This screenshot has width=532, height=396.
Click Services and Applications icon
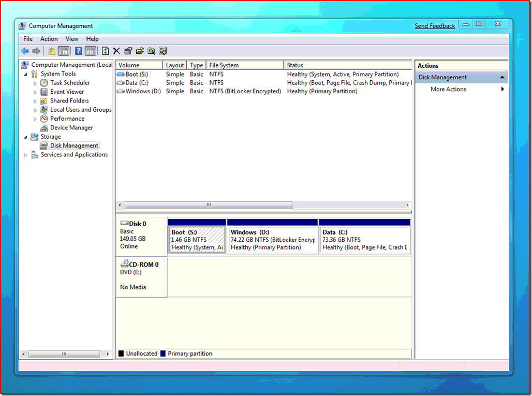(x=34, y=155)
